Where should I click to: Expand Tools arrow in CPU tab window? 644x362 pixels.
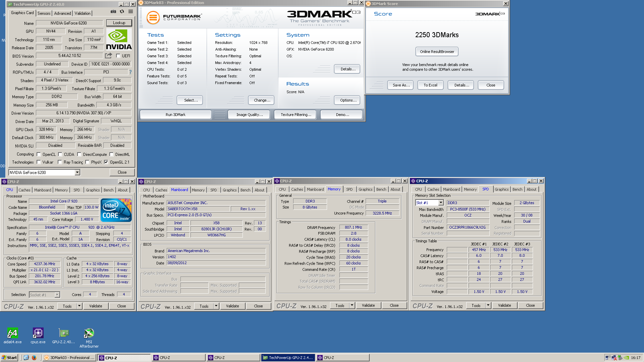79,306
